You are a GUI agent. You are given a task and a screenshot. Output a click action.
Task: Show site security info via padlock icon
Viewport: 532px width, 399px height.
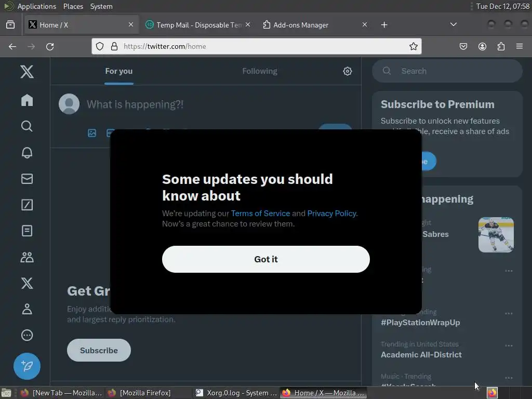pyautogui.click(x=114, y=46)
